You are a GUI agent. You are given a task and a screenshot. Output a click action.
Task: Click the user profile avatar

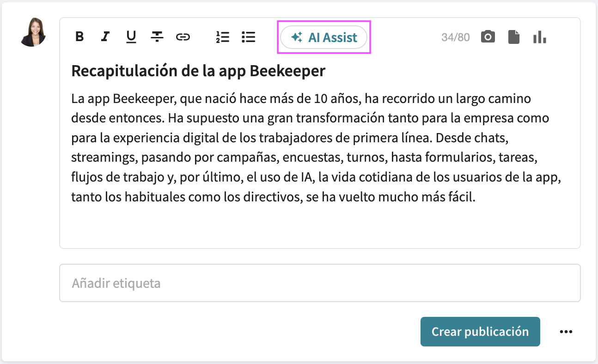(x=33, y=33)
